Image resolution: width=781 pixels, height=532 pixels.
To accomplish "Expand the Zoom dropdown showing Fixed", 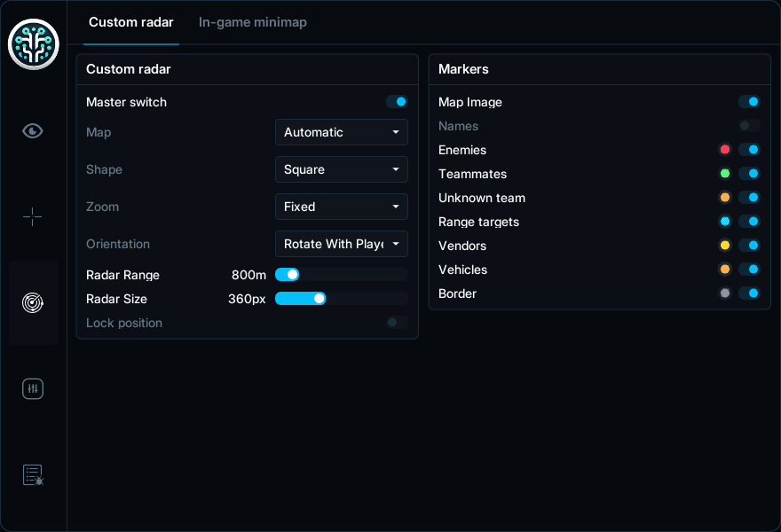I will pos(342,207).
